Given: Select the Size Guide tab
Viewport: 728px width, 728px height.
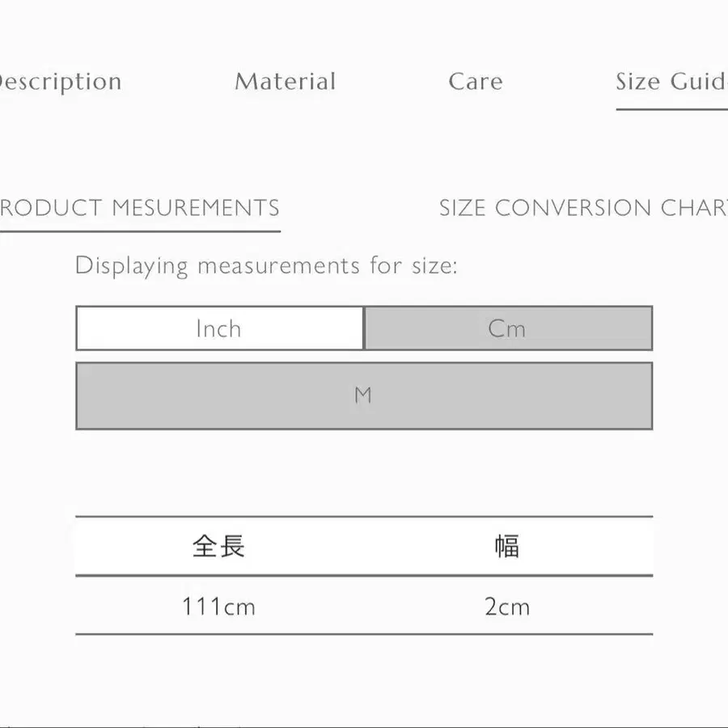Looking at the screenshot, I should click(x=671, y=82).
